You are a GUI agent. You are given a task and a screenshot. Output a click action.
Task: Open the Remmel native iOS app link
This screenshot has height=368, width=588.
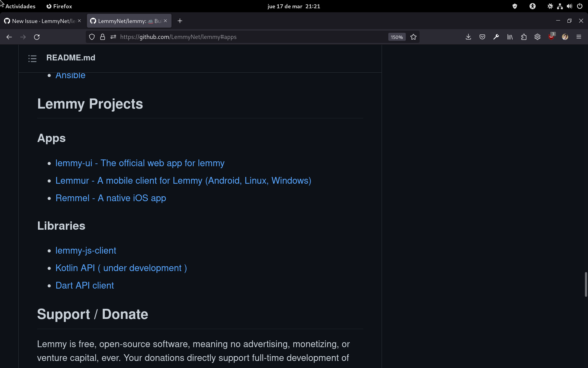(x=111, y=198)
